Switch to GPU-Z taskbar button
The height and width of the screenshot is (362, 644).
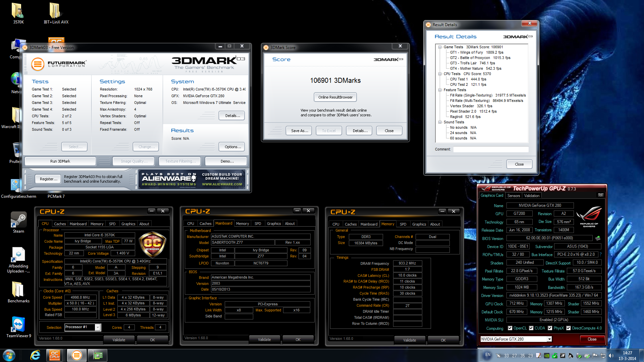98,355
